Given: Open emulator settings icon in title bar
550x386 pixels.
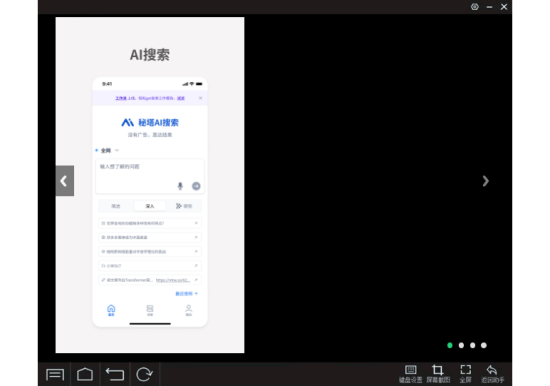Looking at the screenshot, I should 475,7.
